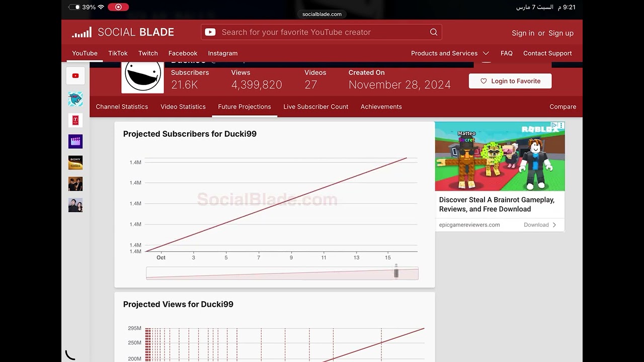Image resolution: width=644 pixels, height=362 pixels.
Task: Click the Ducki99 channel avatar
Action: click(x=142, y=76)
